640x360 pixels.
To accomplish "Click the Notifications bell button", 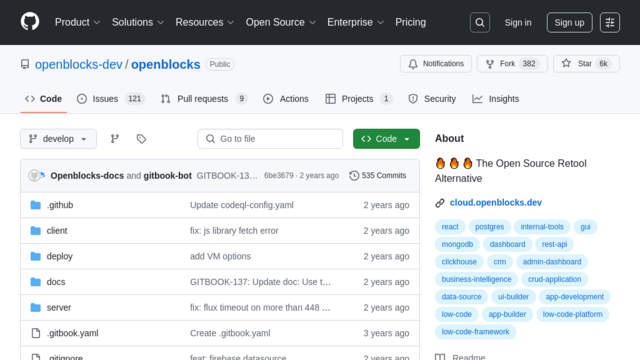I will pos(436,64).
